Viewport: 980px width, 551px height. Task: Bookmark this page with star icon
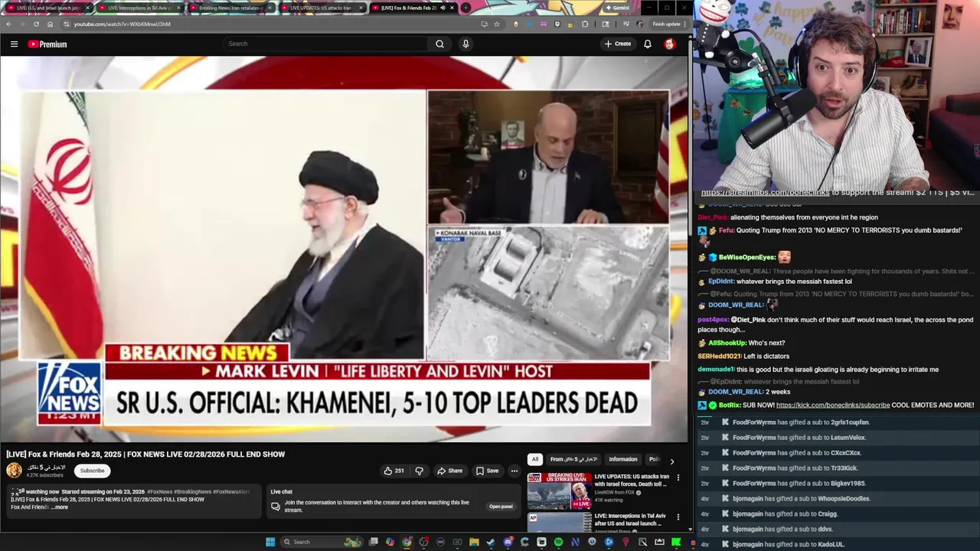tap(496, 24)
